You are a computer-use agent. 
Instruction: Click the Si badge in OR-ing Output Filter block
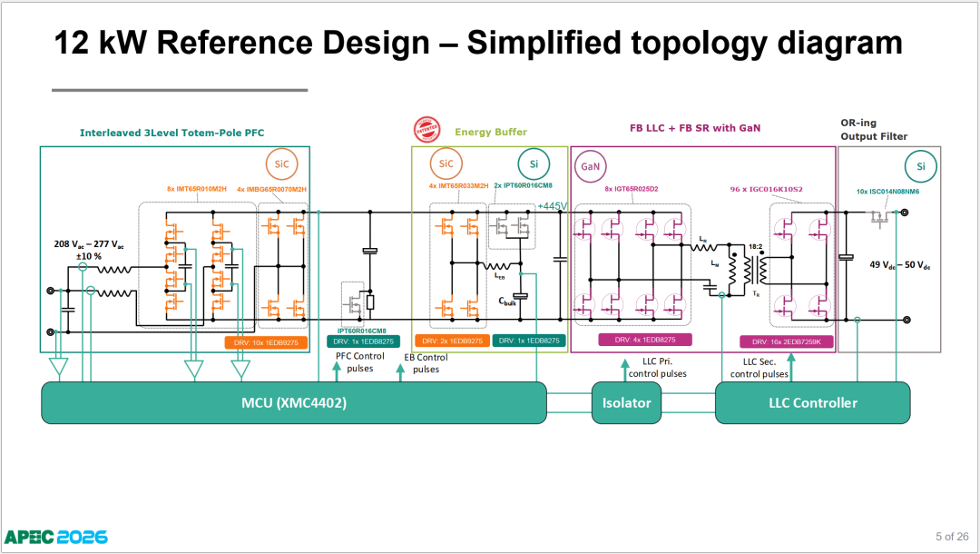tap(921, 166)
